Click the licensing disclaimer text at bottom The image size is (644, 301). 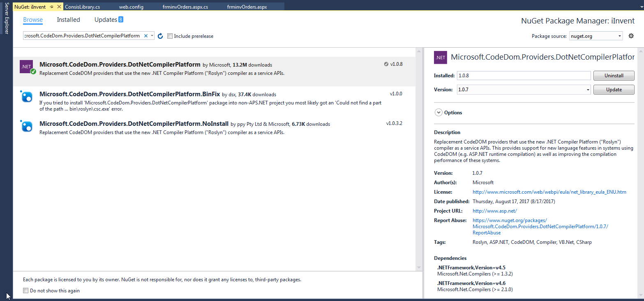pyautogui.click(x=162, y=280)
